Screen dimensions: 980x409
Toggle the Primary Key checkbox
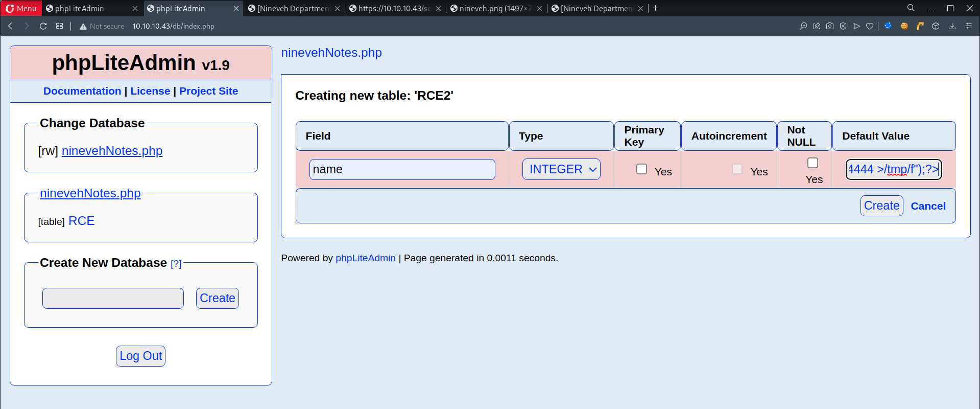pyautogui.click(x=642, y=169)
